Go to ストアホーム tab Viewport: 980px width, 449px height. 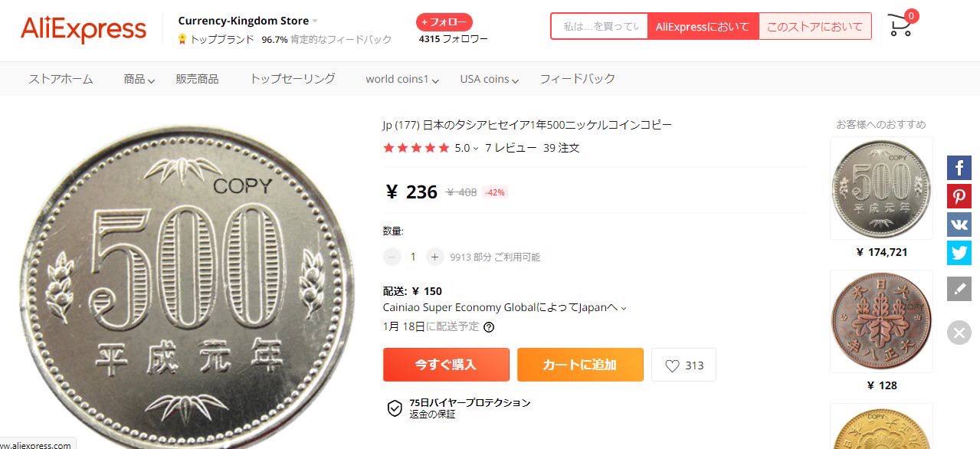pos(61,79)
